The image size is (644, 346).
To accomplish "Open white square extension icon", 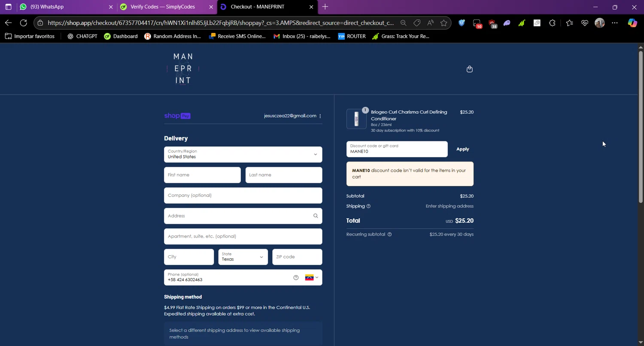I will click(537, 23).
